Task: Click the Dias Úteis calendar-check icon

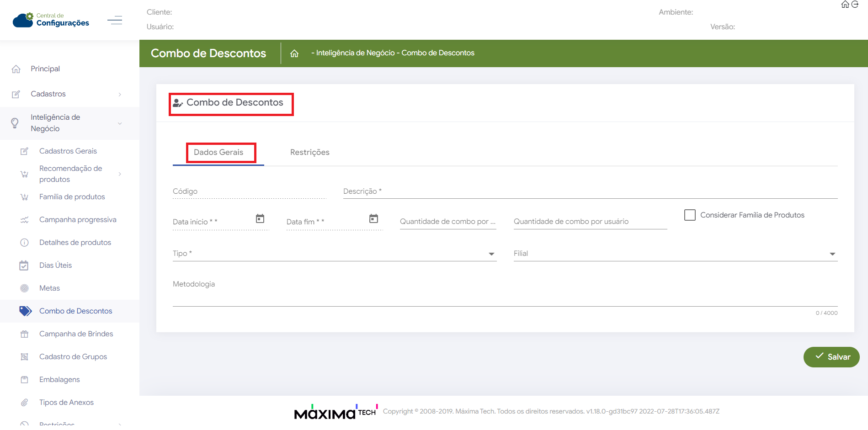Action: point(24,265)
